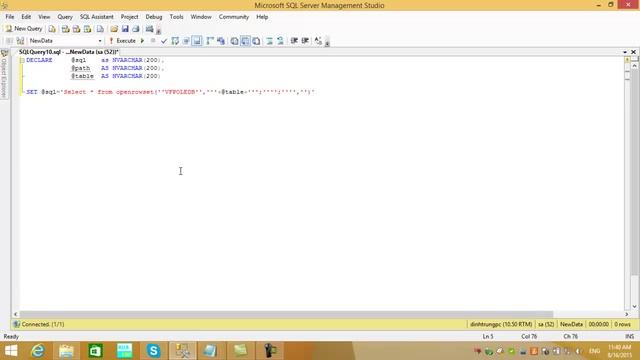Open the Project menu
This screenshot has height=360, width=640.
click(129, 17)
